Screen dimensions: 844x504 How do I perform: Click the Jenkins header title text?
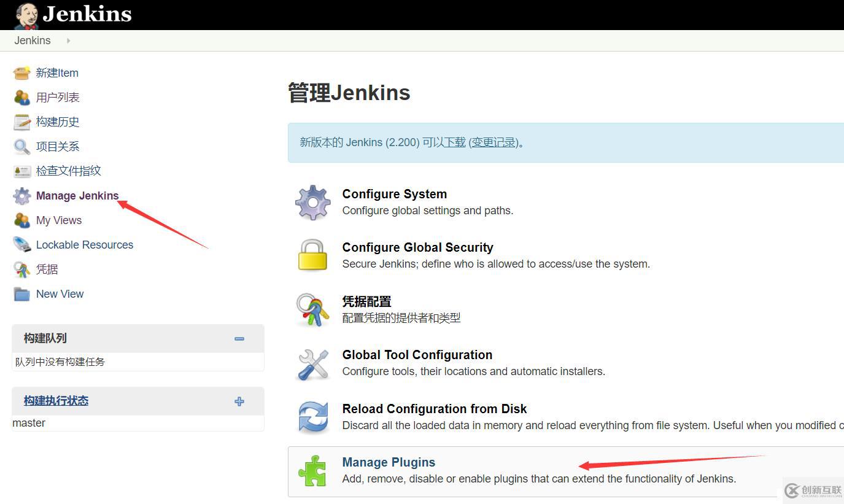pyautogui.click(x=87, y=14)
